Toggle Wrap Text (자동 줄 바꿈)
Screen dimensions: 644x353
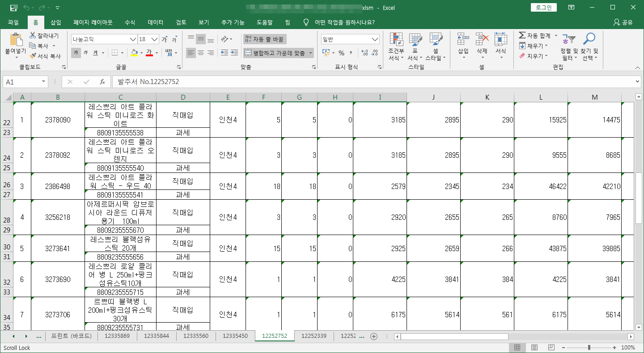click(264, 39)
